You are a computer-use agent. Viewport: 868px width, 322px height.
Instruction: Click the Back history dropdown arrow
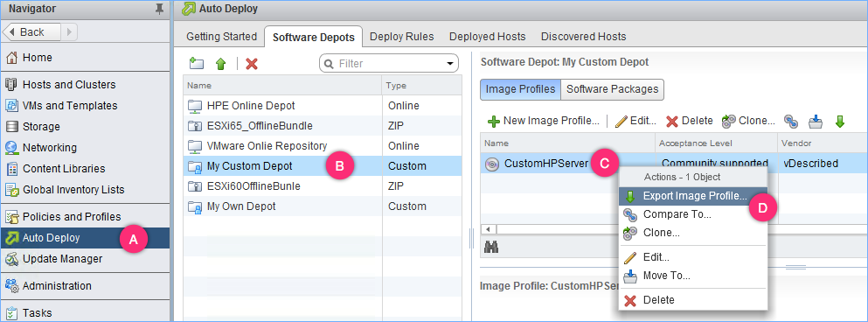[69, 32]
